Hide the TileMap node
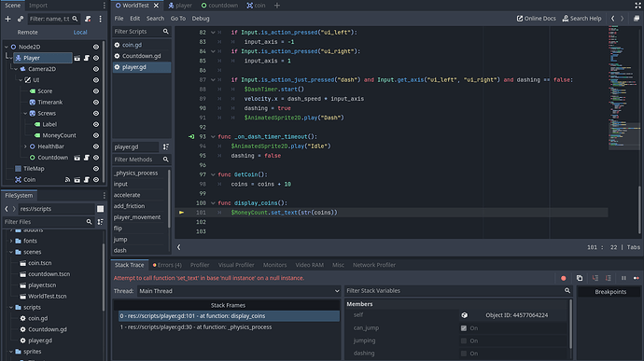Screen dimensions: 644x361 tap(96, 169)
